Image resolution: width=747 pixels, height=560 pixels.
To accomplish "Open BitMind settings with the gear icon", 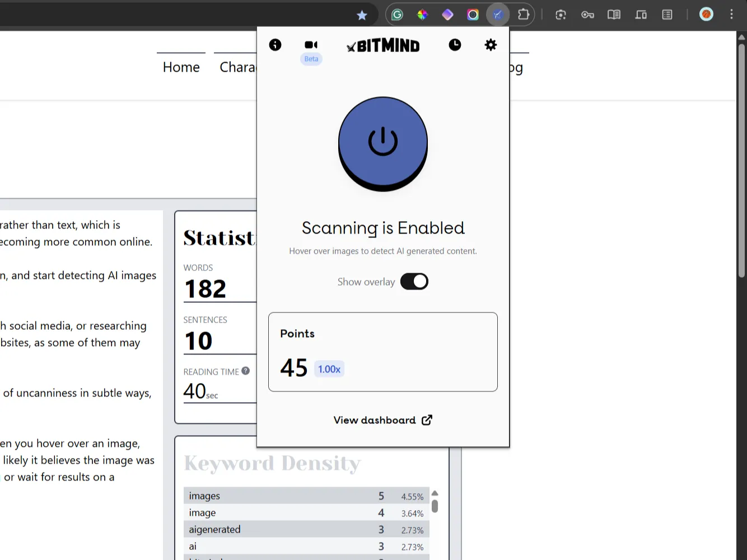I will [x=491, y=45].
